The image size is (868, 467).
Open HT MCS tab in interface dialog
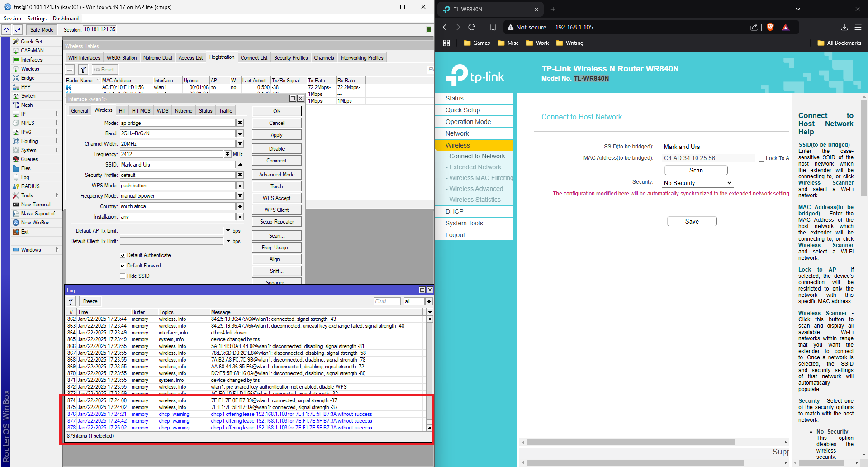click(141, 111)
